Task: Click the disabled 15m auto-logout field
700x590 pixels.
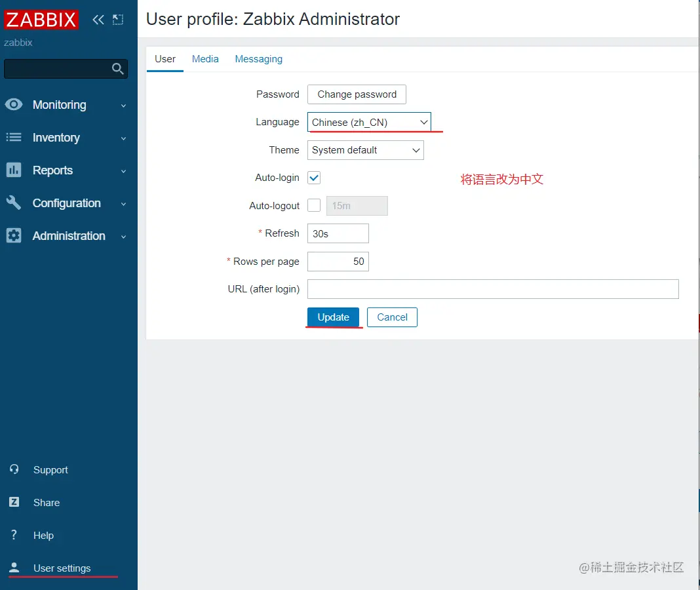Action: [x=357, y=205]
